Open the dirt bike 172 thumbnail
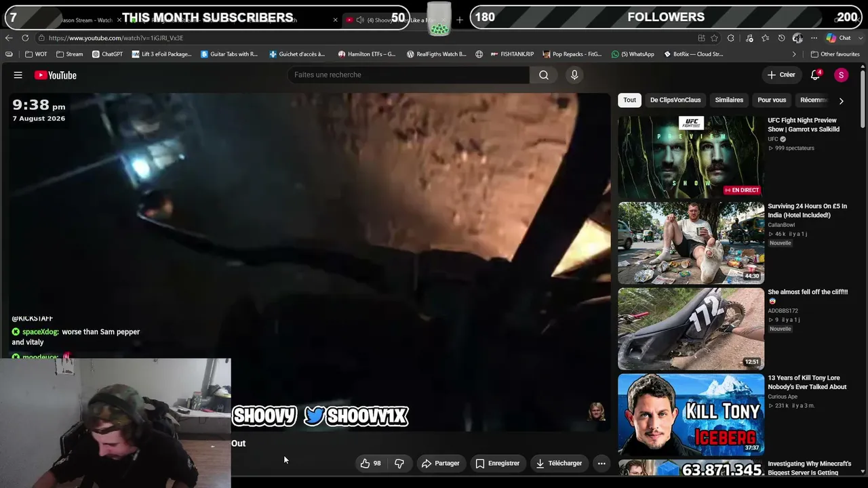Viewport: 868px width, 488px height. pos(690,329)
